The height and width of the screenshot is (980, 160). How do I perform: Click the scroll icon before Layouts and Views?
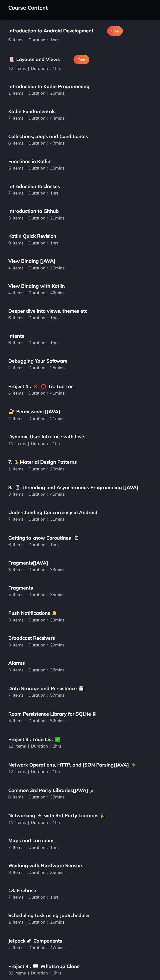pos(12,59)
